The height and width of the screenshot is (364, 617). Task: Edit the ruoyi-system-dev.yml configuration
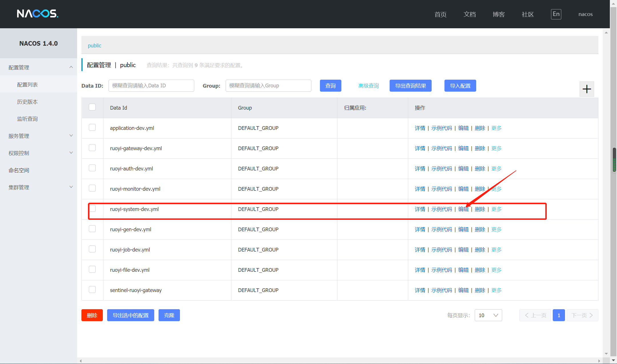pyautogui.click(x=463, y=209)
